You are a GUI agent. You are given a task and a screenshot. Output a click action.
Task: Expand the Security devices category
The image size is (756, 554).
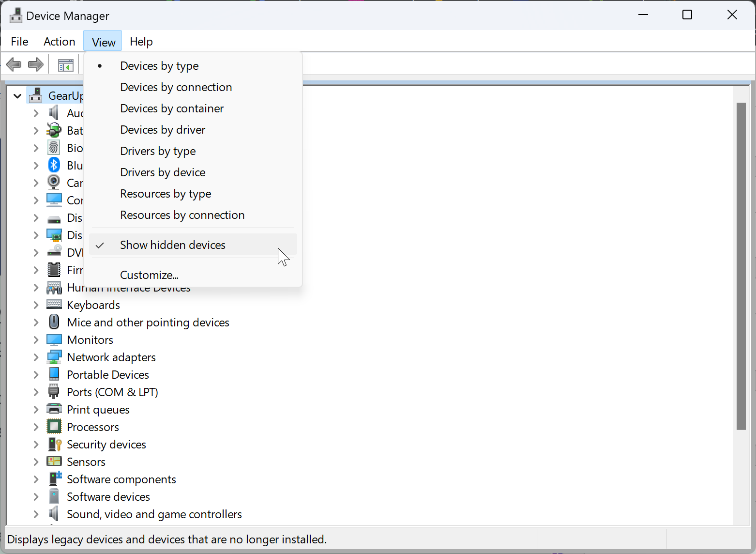[36, 445]
